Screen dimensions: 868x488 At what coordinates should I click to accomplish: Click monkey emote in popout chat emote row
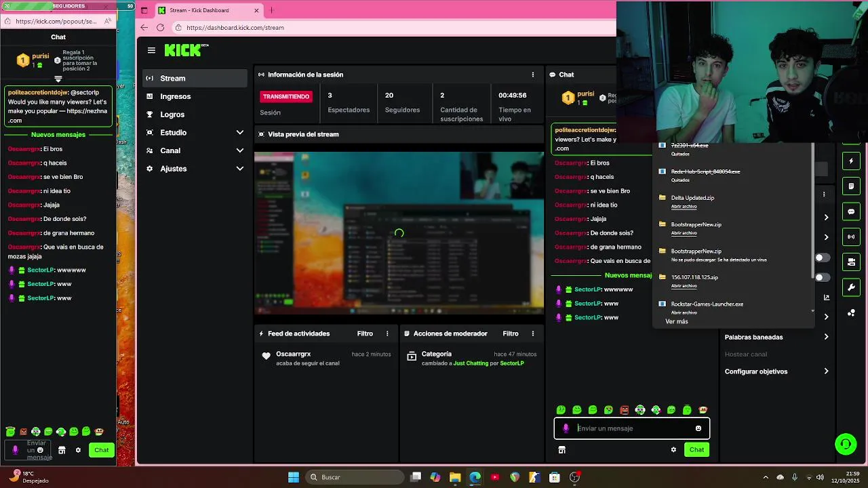99,432
